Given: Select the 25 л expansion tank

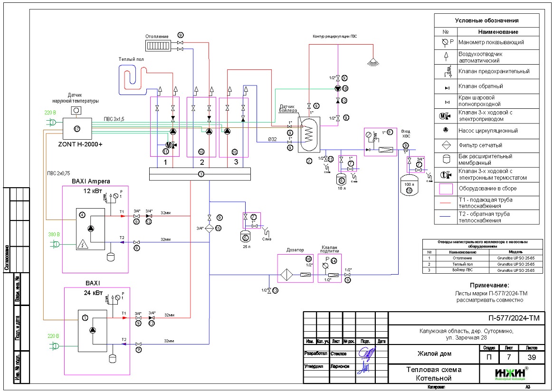Looking at the screenshot, I should click(x=246, y=237).
